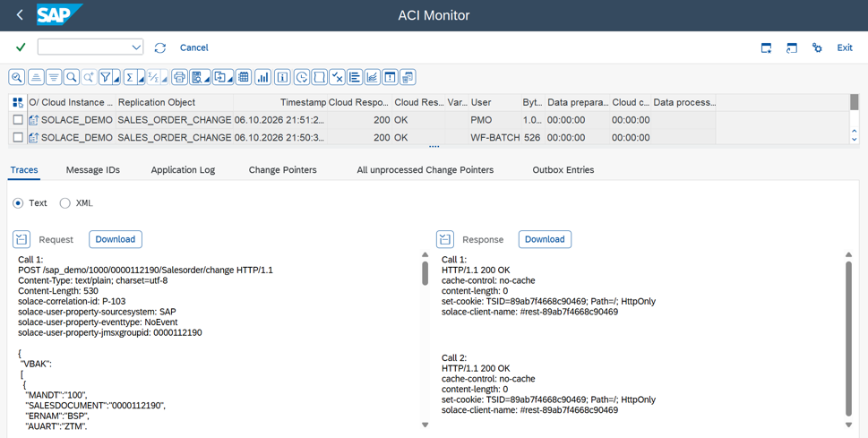Click the Details magnifier toolbar icon
The width and height of the screenshot is (868, 438).
pos(17,78)
